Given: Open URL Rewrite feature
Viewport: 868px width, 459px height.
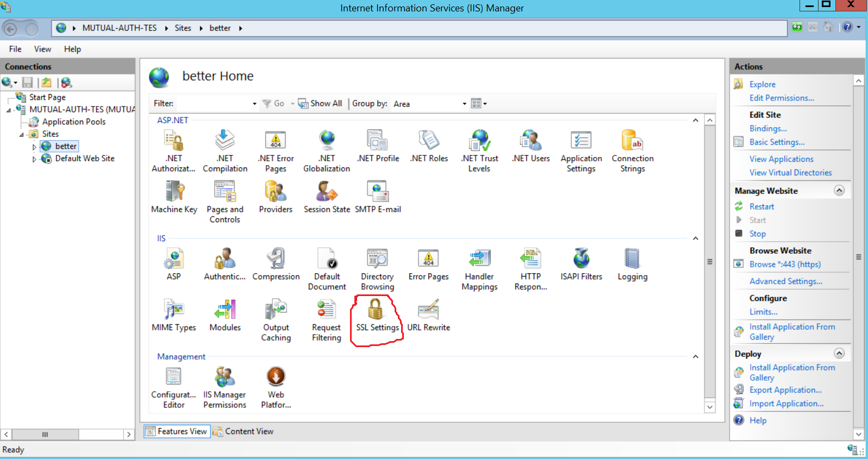Looking at the screenshot, I should click(x=428, y=316).
